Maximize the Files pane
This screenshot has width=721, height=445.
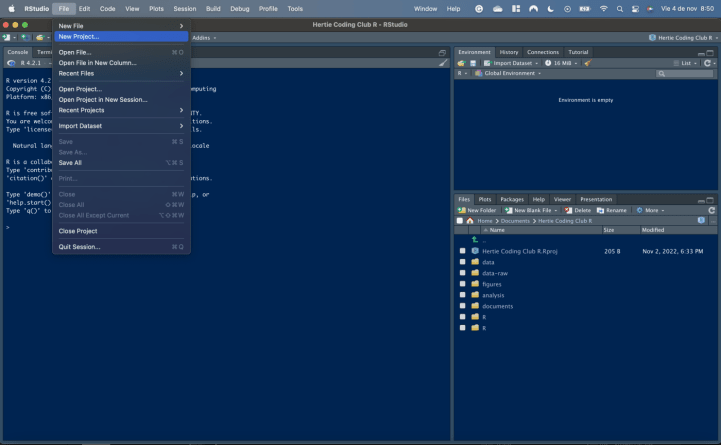710,200
